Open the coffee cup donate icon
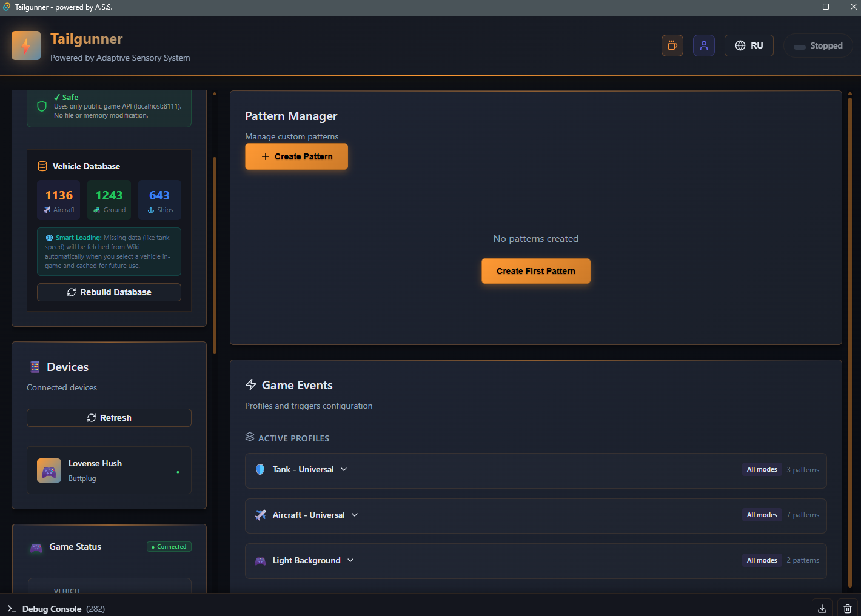 pyautogui.click(x=672, y=45)
